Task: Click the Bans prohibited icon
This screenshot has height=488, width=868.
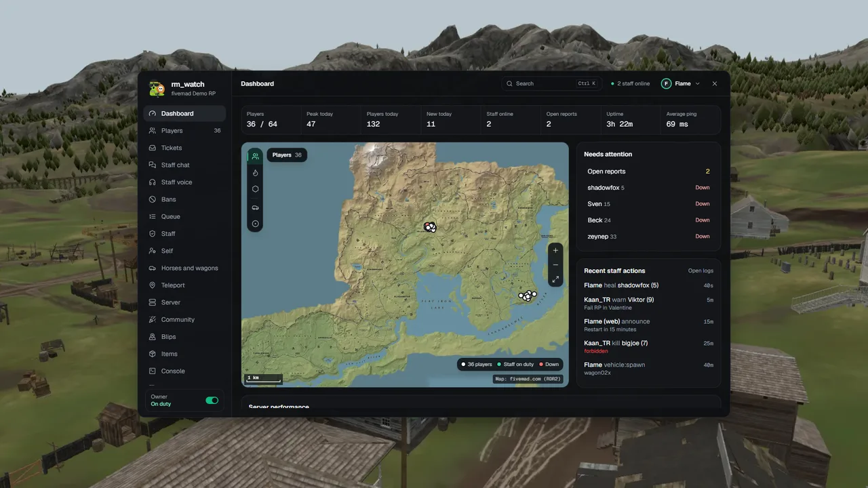Action: point(153,199)
